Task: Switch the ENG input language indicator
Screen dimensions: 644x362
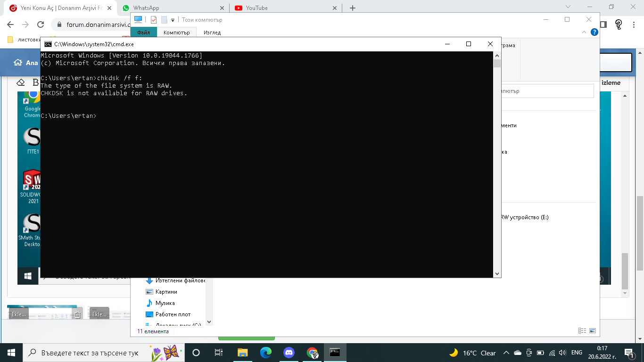Action: [x=577, y=353]
